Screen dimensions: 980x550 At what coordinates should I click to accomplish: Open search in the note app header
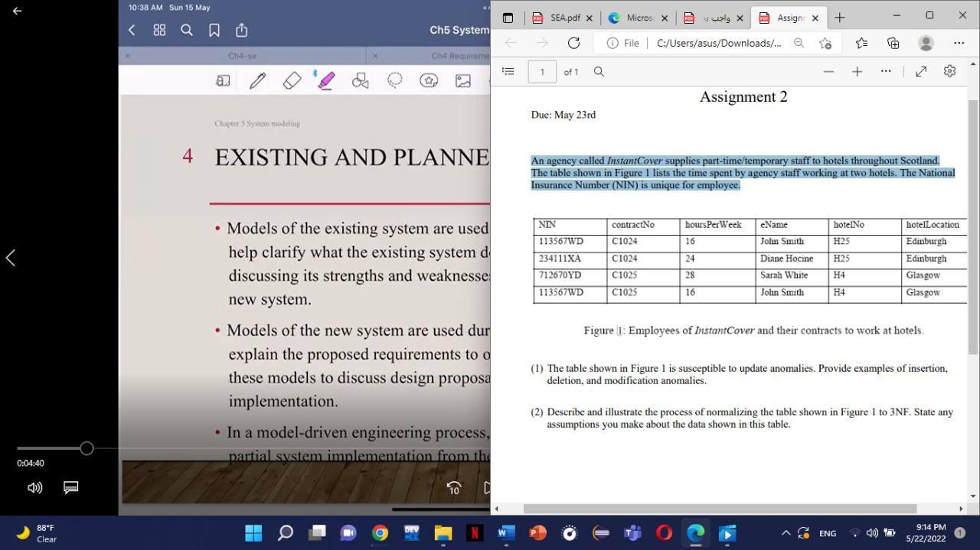point(187,30)
